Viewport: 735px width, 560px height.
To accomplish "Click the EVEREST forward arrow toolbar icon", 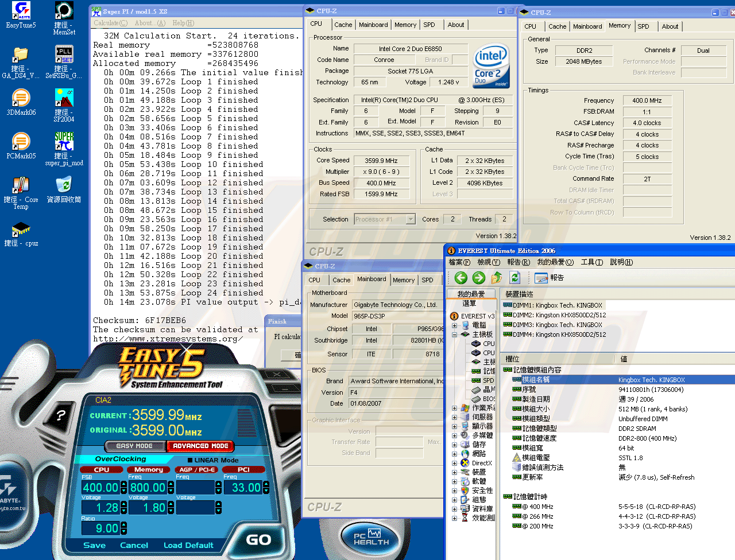I will (479, 278).
